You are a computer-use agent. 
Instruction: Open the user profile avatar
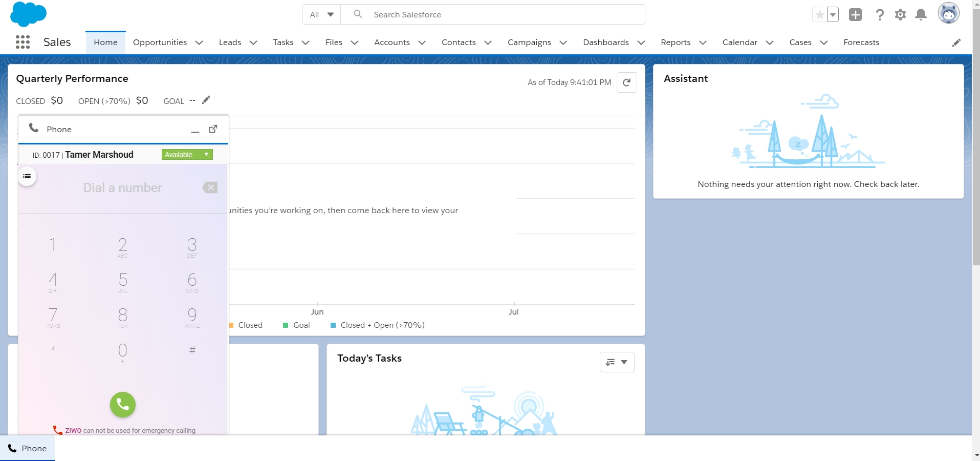pyautogui.click(x=948, y=13)
